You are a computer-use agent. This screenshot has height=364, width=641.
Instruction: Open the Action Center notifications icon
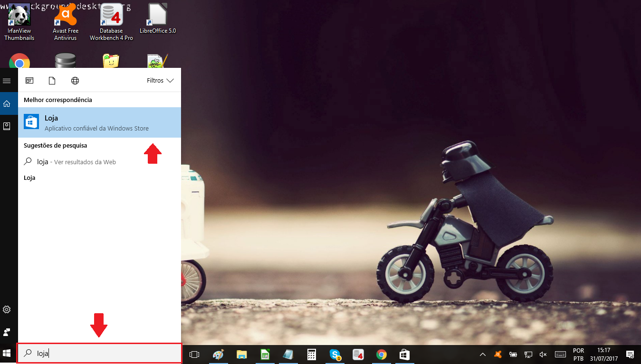point(630,355)
